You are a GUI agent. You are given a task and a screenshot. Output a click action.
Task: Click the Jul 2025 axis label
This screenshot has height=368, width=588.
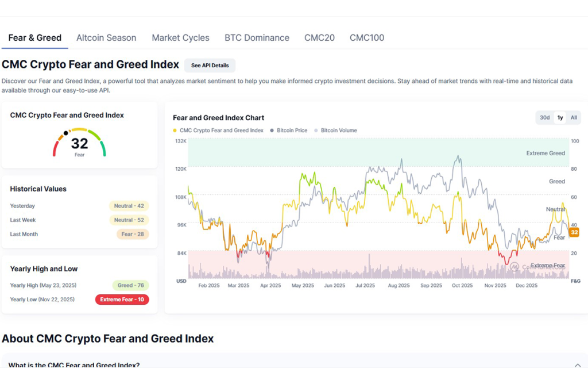[x=365, y=285]
